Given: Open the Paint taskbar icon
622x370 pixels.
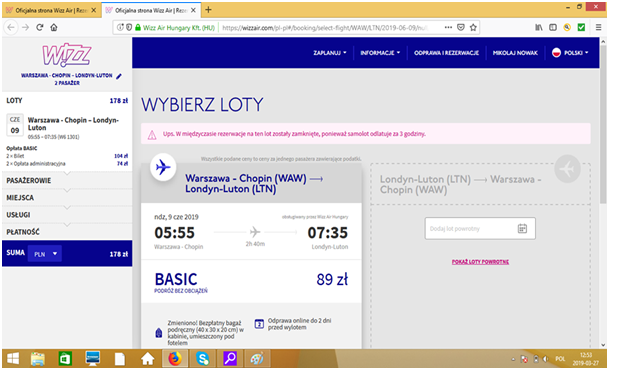Looking at the screenshot, I should [257, 359].
